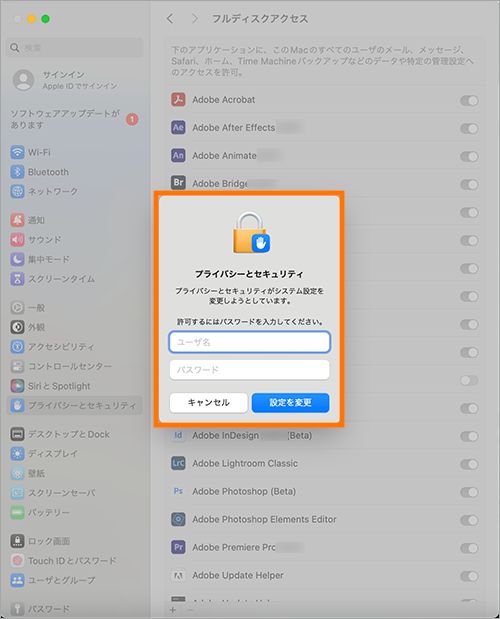
Task: Select the ネットワーク globe icon
Action: tap(17, 191)
